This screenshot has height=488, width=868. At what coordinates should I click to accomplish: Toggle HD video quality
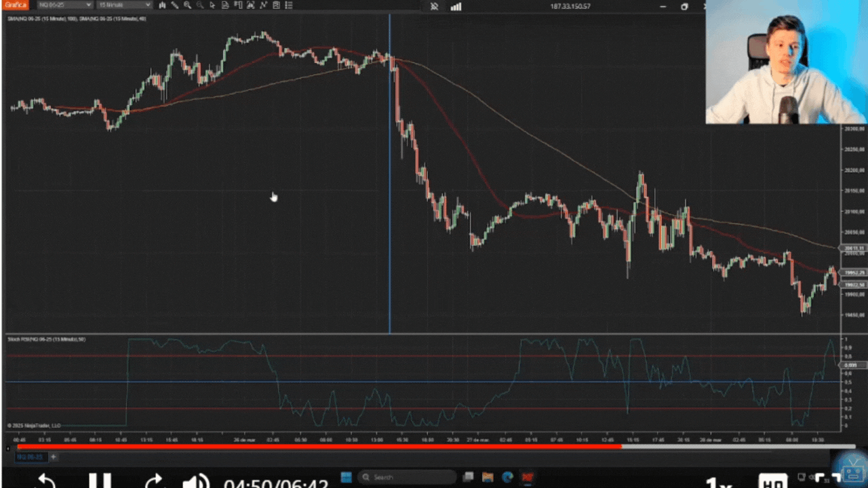772,483
